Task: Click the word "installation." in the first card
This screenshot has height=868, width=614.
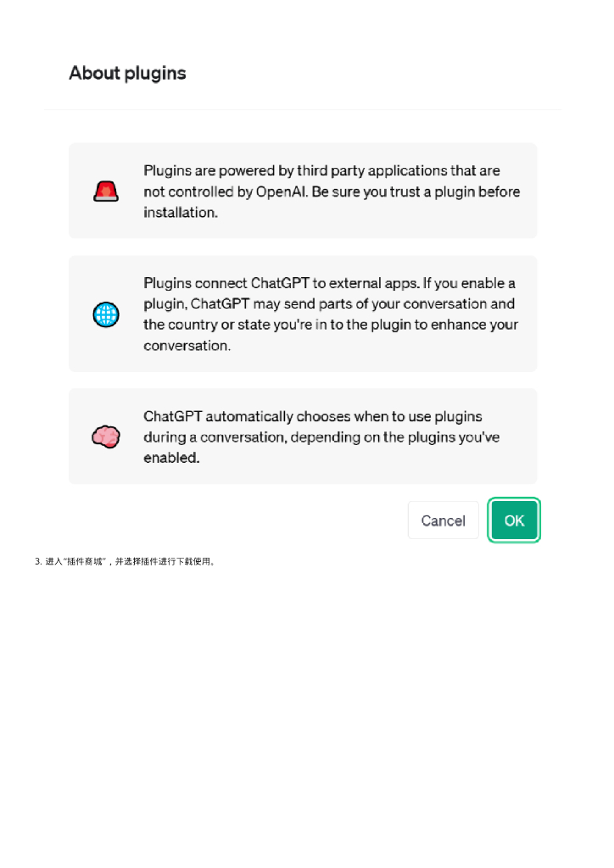Action: pos(181,213)
